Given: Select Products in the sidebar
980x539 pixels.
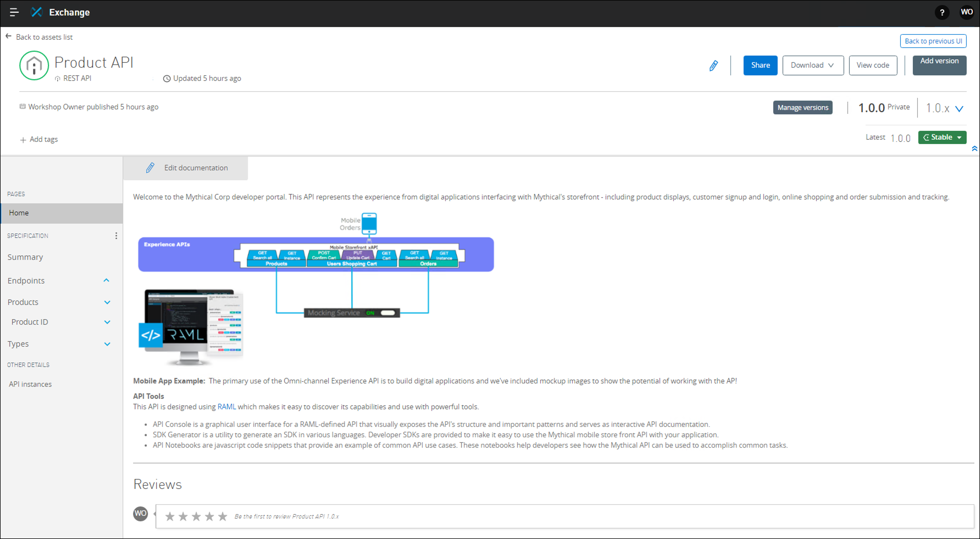Looking at the screenshot, I should tap(23, 302).
